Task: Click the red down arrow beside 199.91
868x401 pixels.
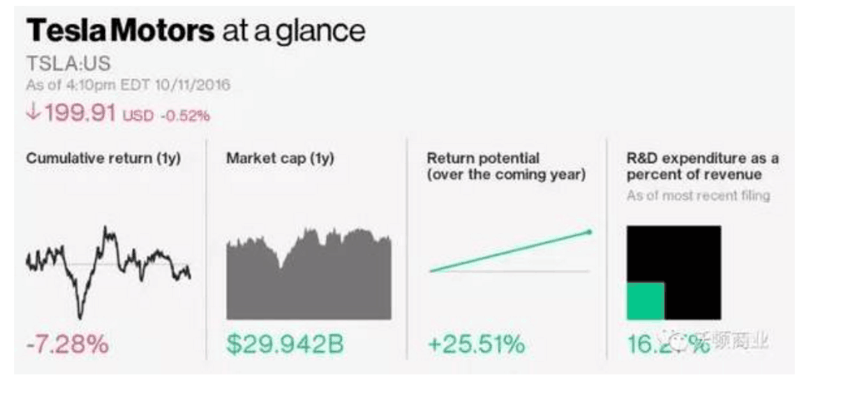Action: click(x=32, y=113)
